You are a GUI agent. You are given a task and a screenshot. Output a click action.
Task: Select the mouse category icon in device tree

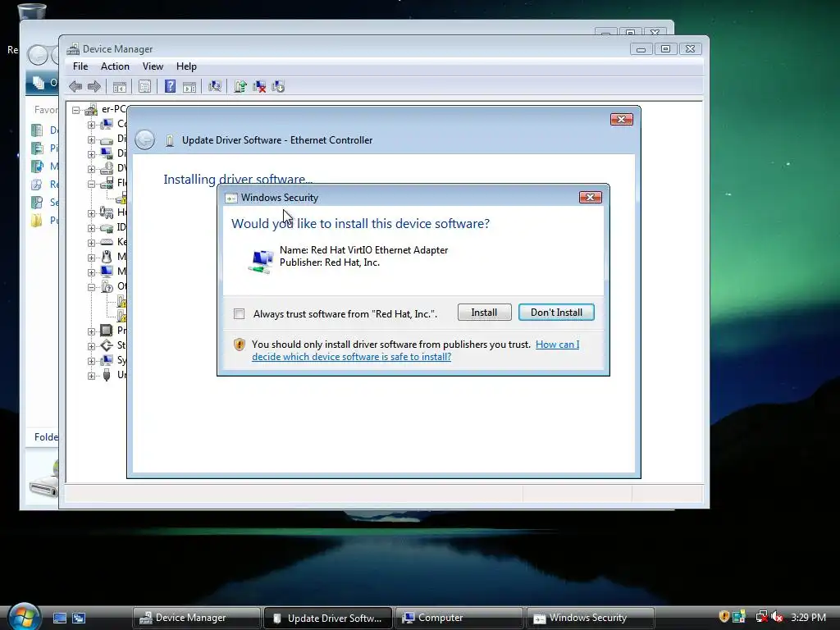107,257
